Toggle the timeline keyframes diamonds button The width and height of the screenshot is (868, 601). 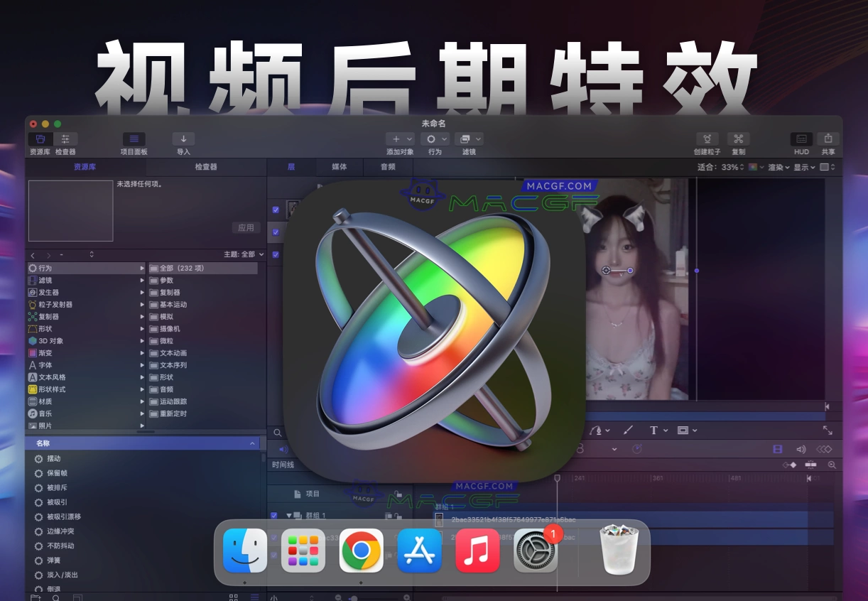coord(824,449)
